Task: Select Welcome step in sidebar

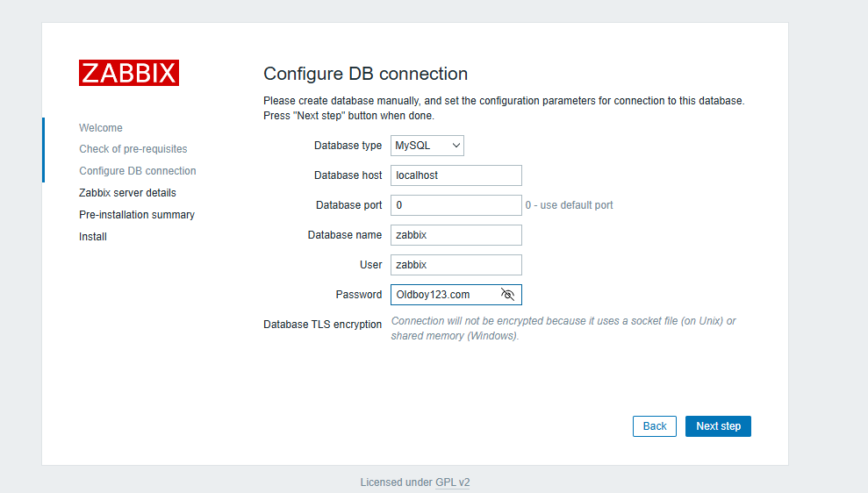Action: coord(101,128)
